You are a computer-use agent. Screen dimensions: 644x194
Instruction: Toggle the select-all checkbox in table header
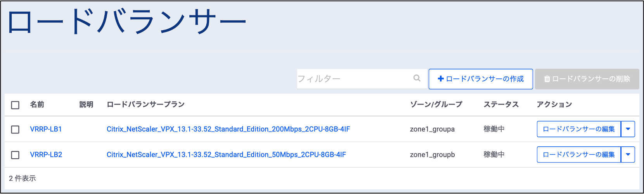pyautogui.click(x=15, y=105)
